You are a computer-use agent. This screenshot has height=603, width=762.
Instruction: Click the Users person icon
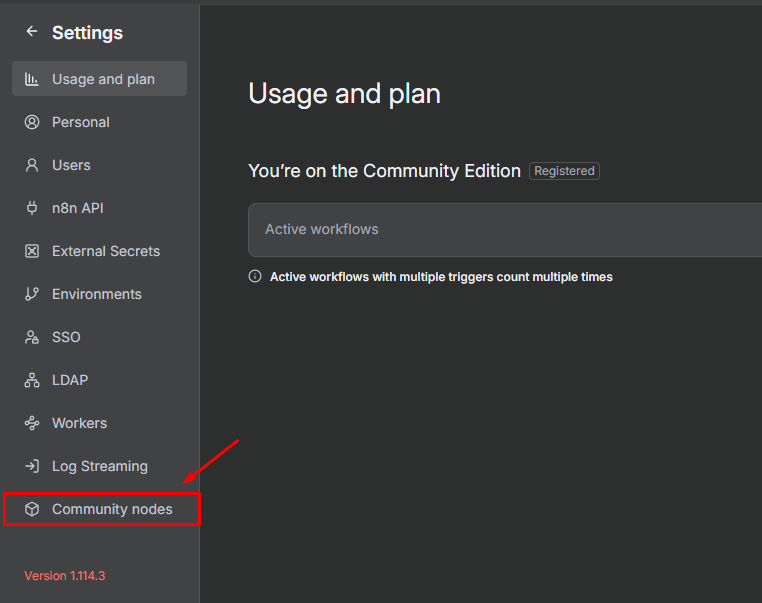pyautogui.click(x=32, y=165)
